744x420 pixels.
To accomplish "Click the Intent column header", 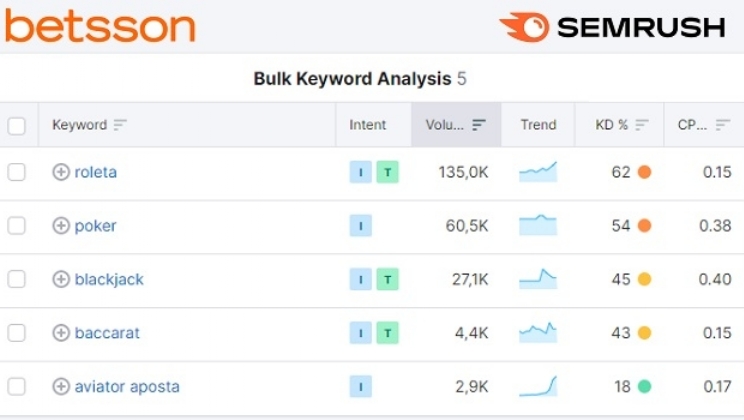I will (x=367, y=125).
